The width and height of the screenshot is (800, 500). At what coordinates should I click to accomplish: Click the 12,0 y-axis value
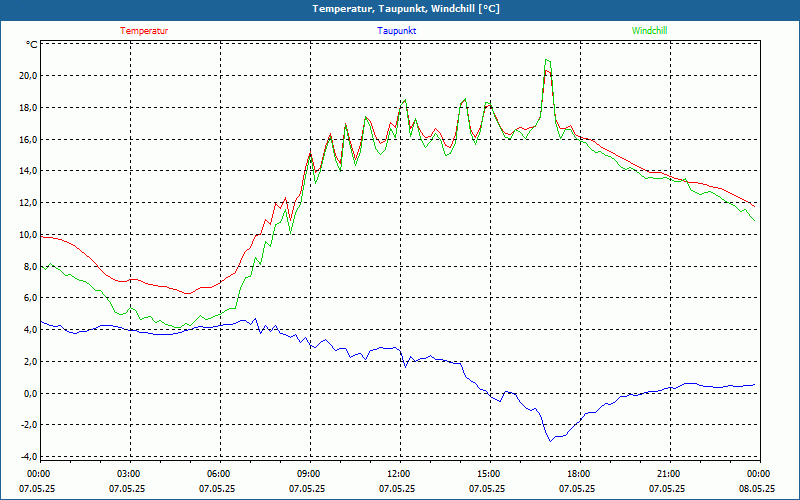[28, 203]
